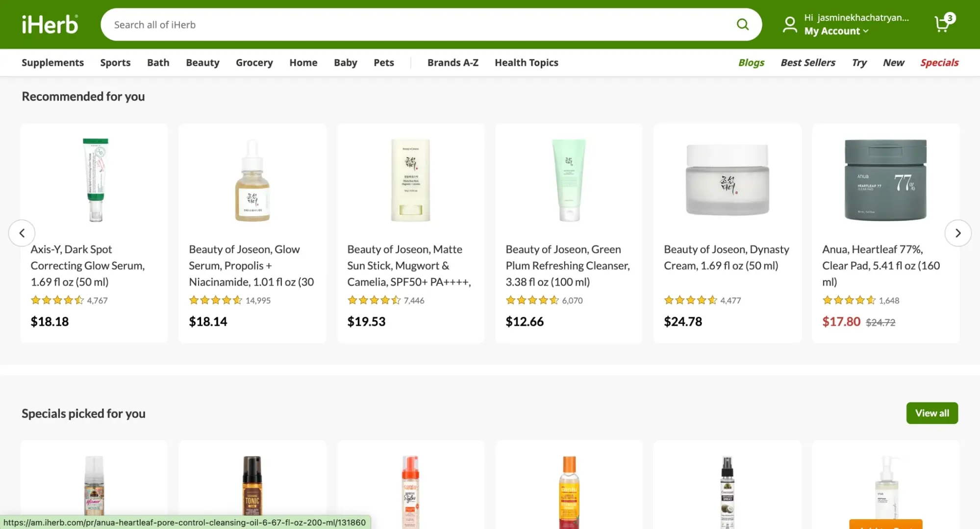This screenshot has height=529, width=980.
Task: Click the iHerb logo
Action: 50,25
